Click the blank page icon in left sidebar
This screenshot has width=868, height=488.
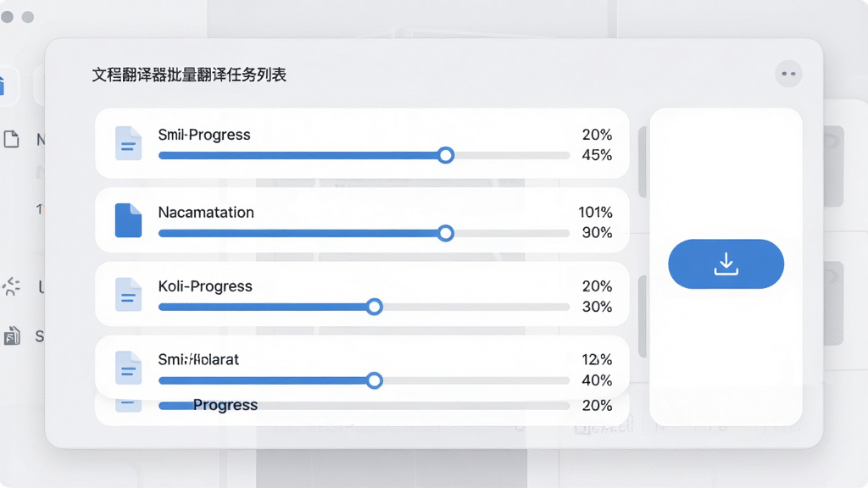point(12,139)
